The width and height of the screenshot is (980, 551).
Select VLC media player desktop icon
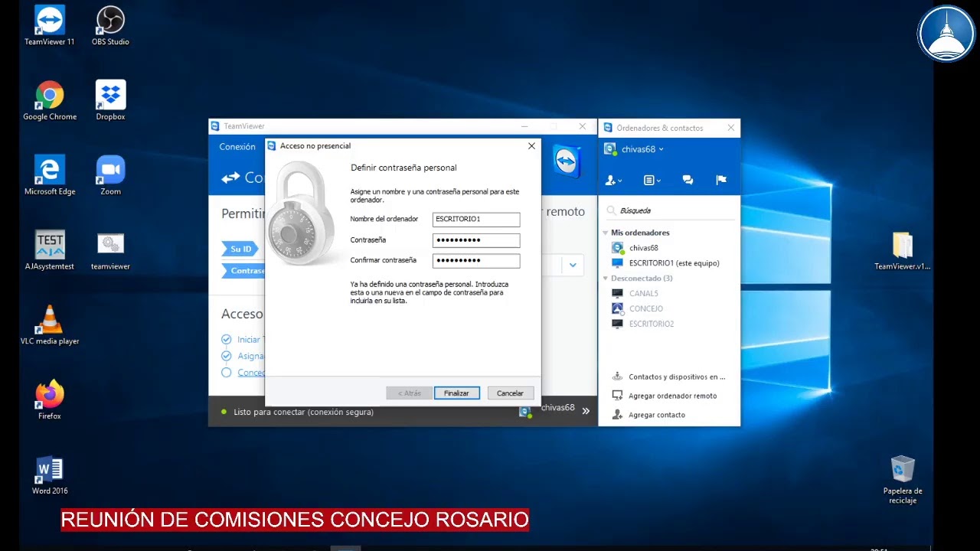(x=50, y=325)
